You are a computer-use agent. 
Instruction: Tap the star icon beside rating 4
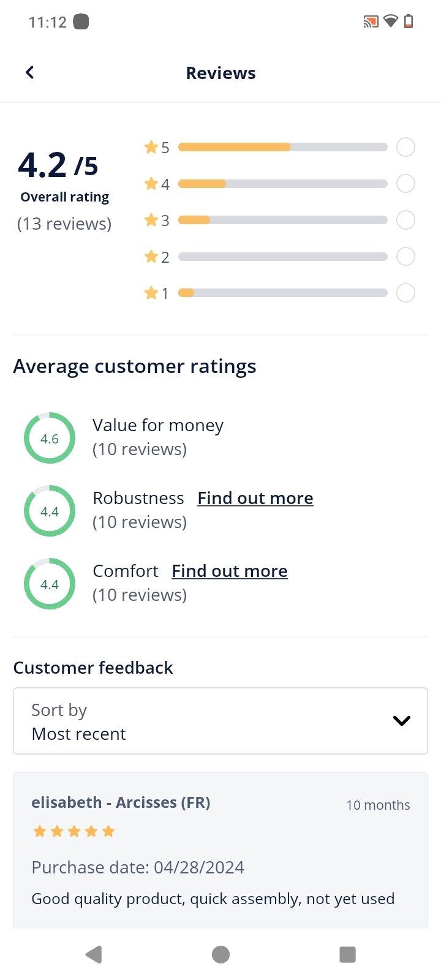(x=151, y=184)
